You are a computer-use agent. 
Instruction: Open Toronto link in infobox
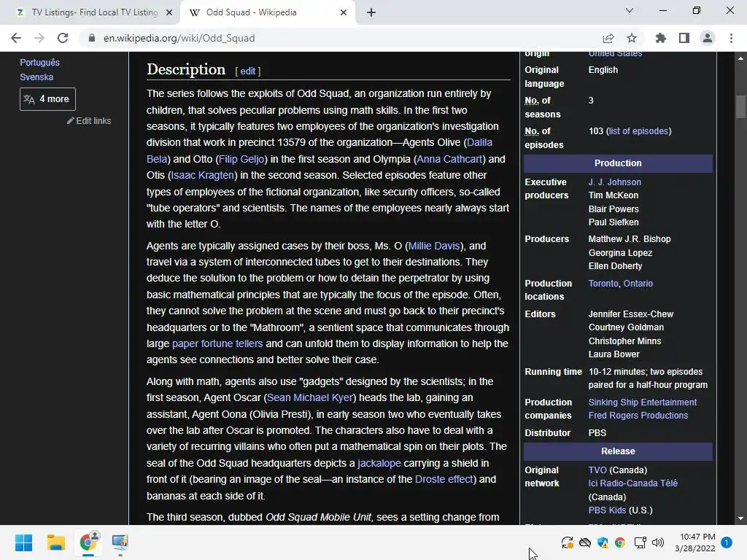tap(603, 284)
